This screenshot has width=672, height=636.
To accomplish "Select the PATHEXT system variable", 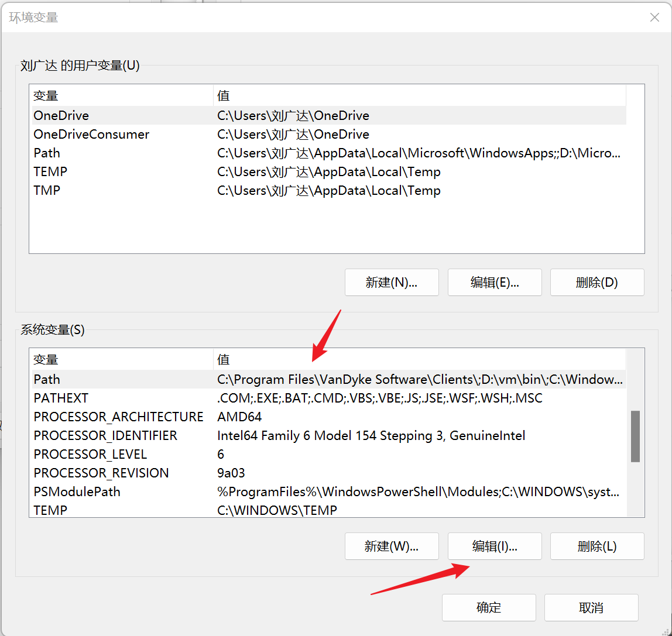I will 329,398.
